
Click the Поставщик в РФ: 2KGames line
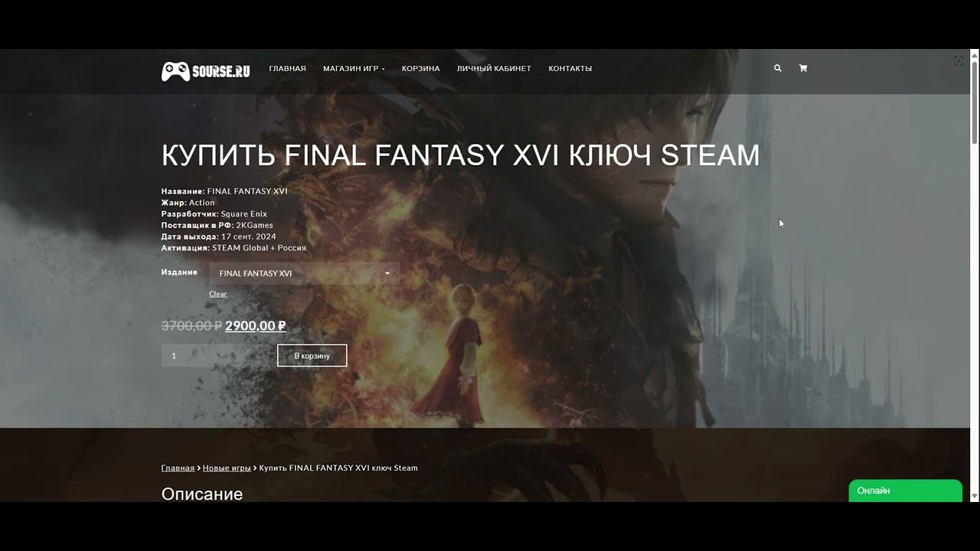click(x=218, y=225)
